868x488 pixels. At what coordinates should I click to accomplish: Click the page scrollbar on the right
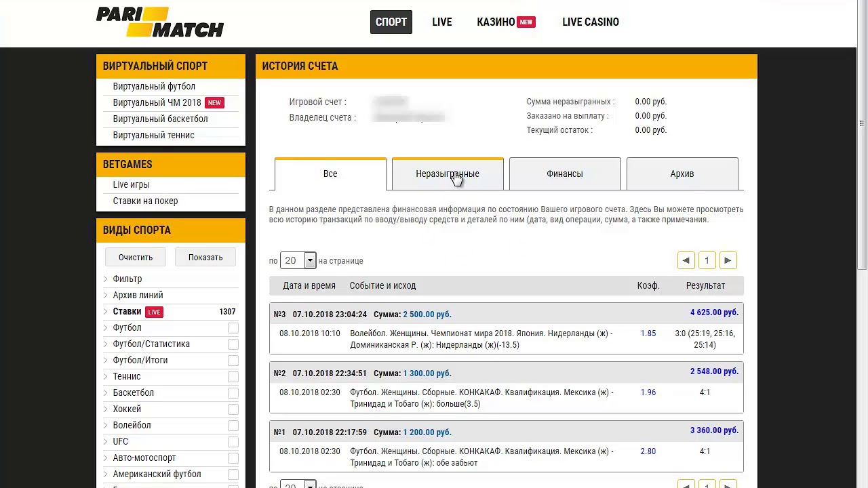(862, 136)
